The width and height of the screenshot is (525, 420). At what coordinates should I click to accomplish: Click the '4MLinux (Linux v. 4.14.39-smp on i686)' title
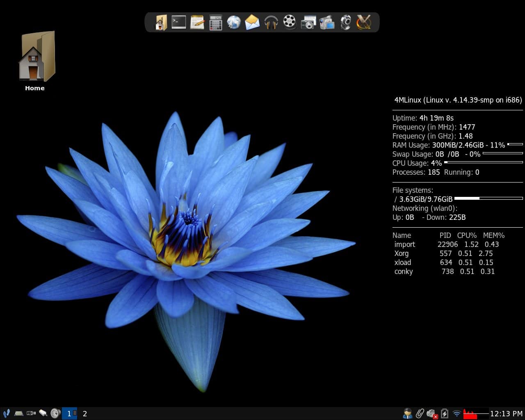pos(458,100)
